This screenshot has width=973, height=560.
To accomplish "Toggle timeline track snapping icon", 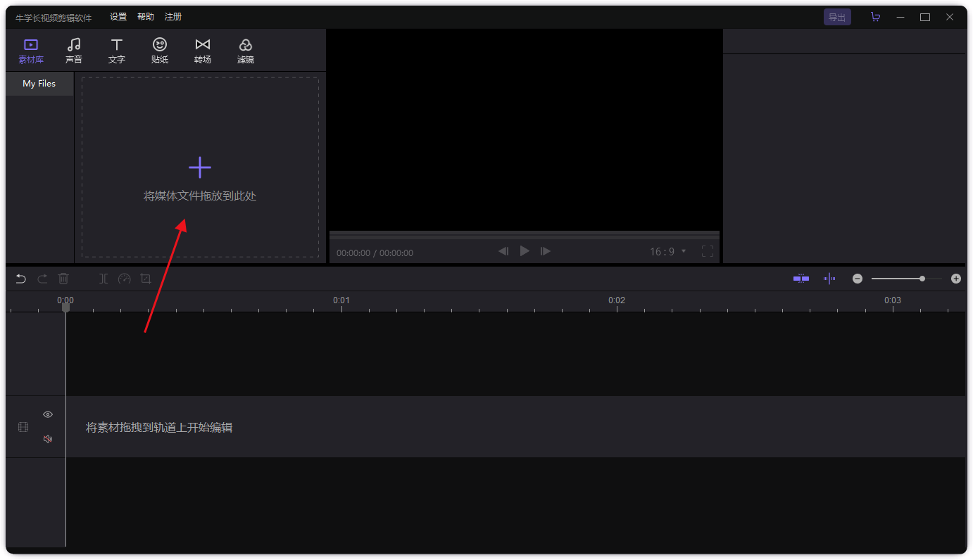I will tap(801, 279).
